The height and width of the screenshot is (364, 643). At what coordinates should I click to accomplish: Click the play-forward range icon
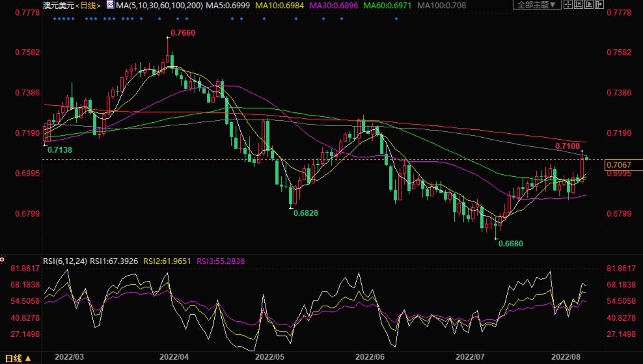(589, 5)
